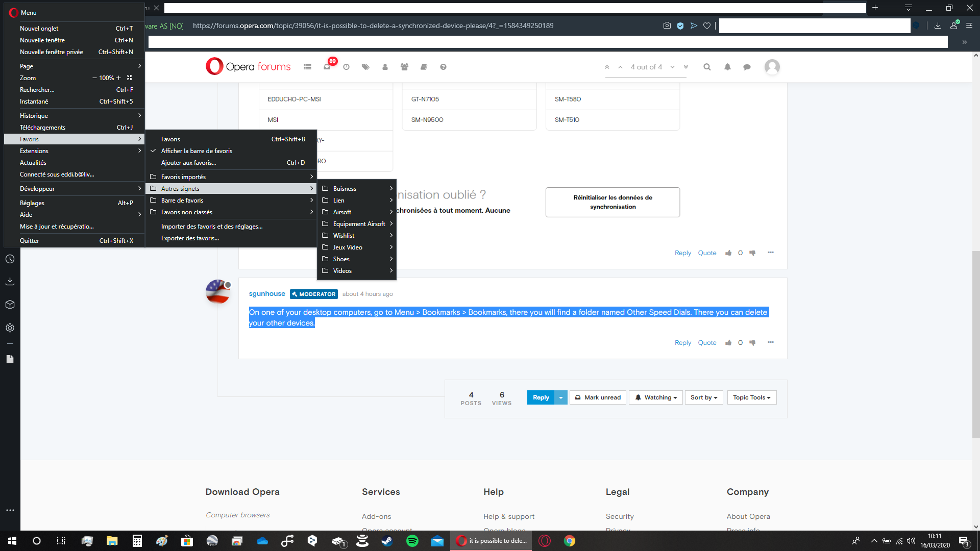Expand Barre de favoris folder

(231, 201)
